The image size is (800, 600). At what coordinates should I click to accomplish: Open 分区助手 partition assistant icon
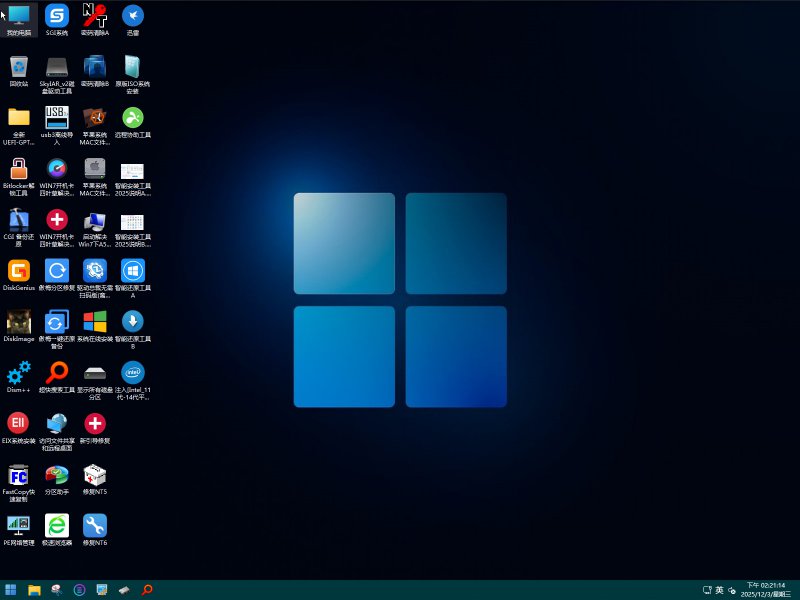click(x=57, y=479)
